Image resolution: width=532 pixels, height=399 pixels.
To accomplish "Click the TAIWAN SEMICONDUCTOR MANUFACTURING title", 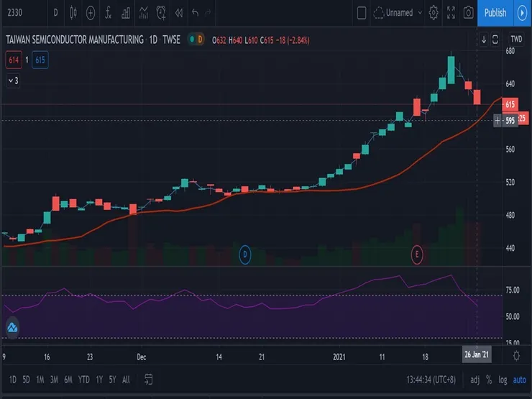I will coord(75,40).
